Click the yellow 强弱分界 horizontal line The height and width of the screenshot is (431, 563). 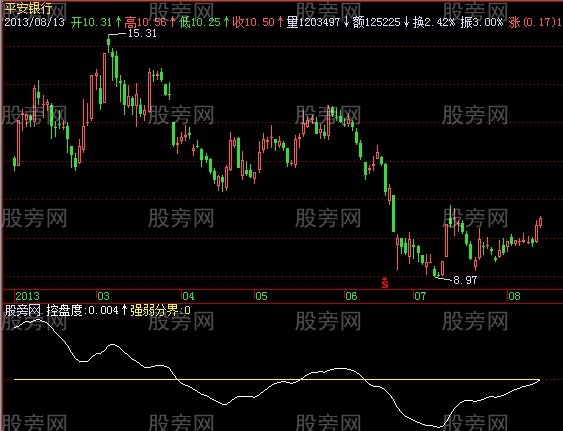point(276,379)
